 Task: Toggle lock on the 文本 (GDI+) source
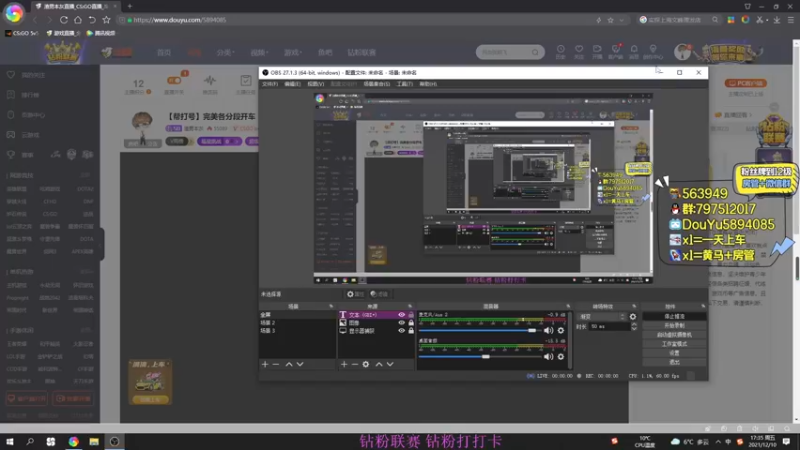click(411, 315)
